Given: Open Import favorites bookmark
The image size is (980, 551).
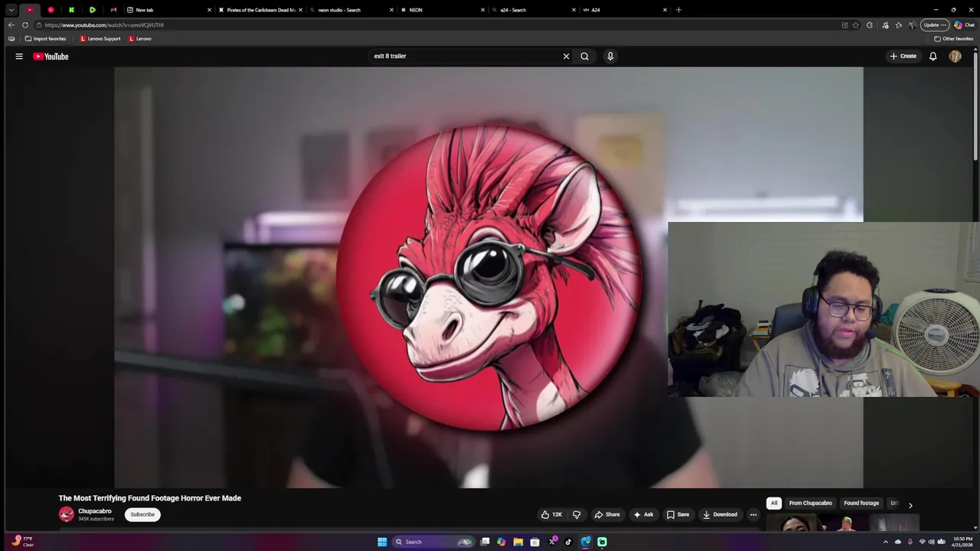Looking at the screenshot, I should coord(45,38).
